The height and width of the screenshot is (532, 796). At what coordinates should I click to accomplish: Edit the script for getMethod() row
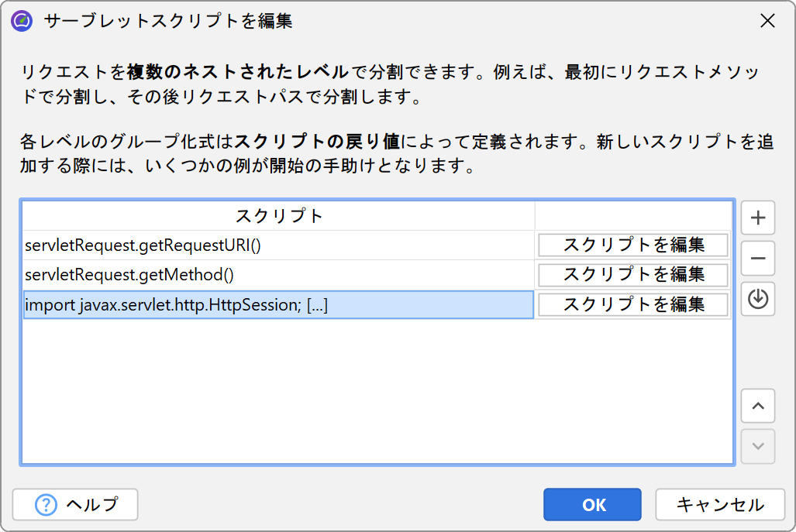pyautogui.click(x=633, y=275)
